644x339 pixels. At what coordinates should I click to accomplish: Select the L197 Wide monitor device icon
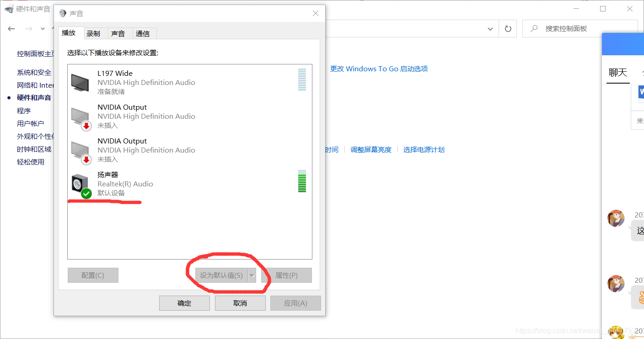(x=80, y=82)
